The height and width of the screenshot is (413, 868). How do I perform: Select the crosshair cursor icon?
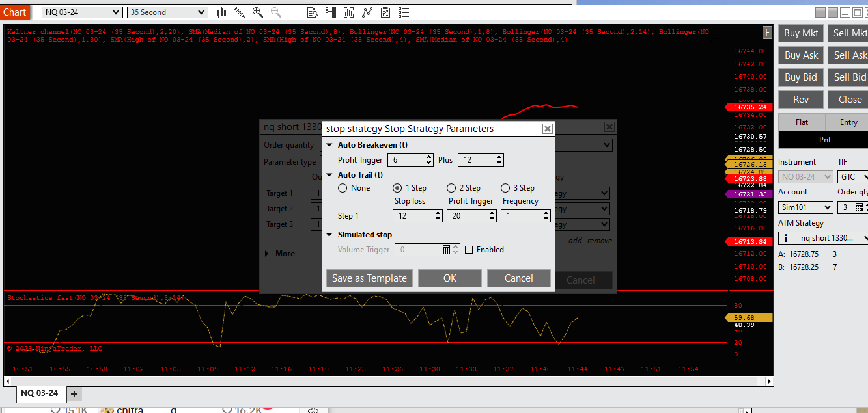click(x=294, y=12)
